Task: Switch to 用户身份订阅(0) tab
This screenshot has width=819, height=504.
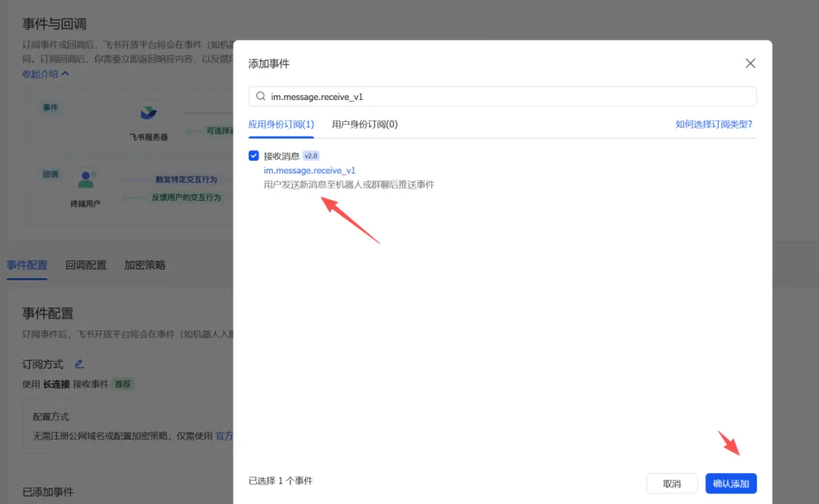Action: [x=365, y=124]
